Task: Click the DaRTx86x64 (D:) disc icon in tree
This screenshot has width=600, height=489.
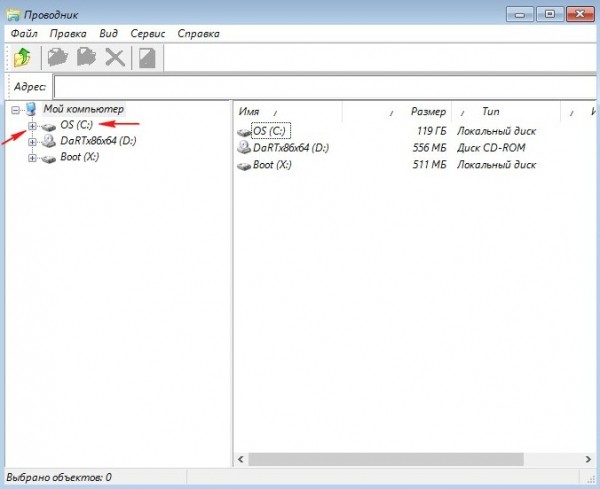Action: point(49,141)
